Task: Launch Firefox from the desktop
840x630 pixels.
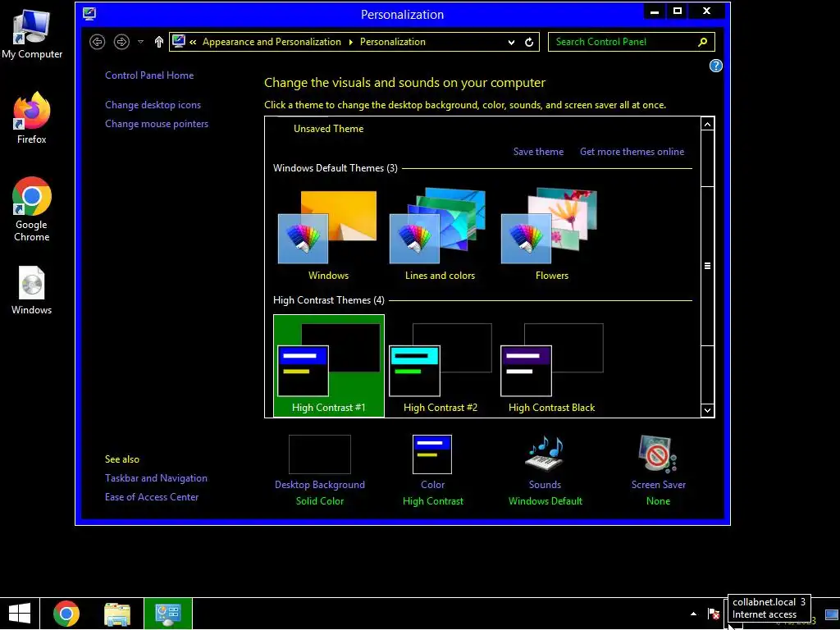Action: [x=32, y=118]
